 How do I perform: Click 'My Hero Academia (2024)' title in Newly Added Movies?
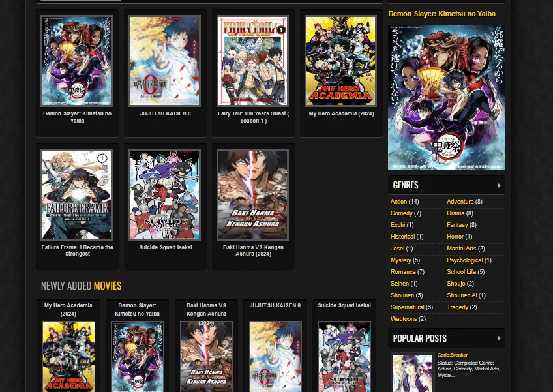68,309
